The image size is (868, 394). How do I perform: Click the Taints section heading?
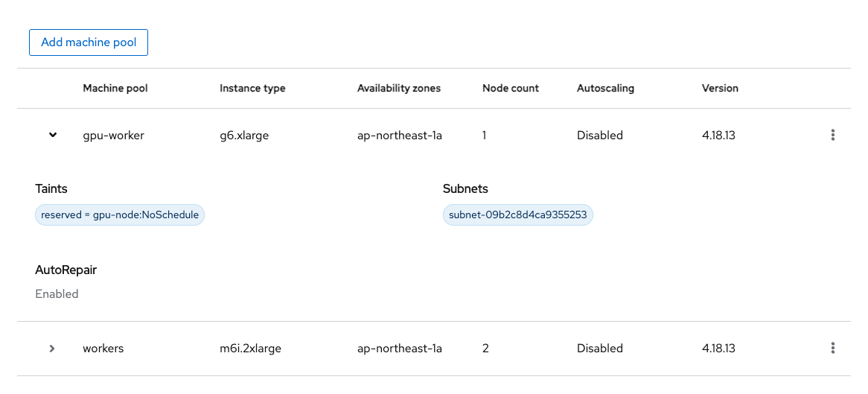[51, 189]
